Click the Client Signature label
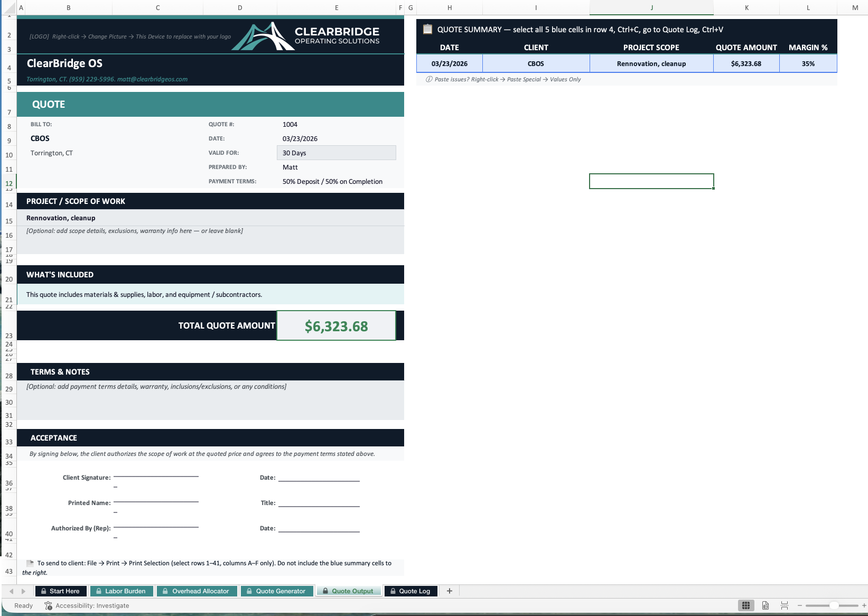The height and width of the screenshot is (616, 868). (87, 478)
